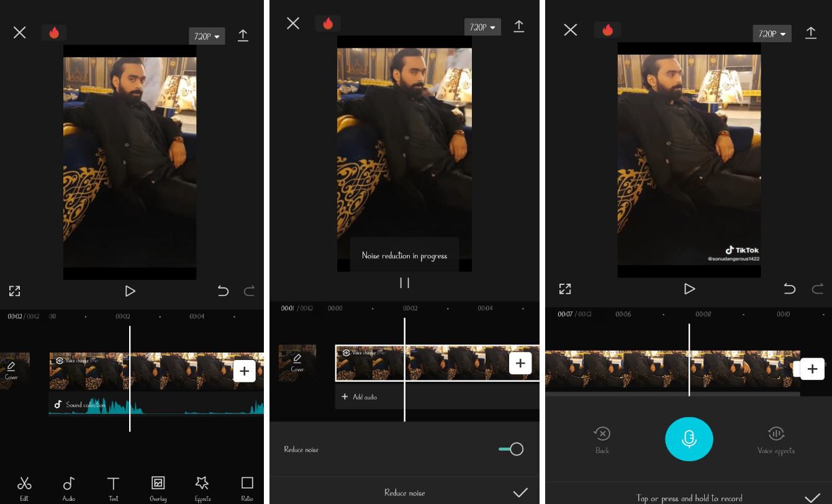Open the Overlay tool

click(x=158, y=487)
